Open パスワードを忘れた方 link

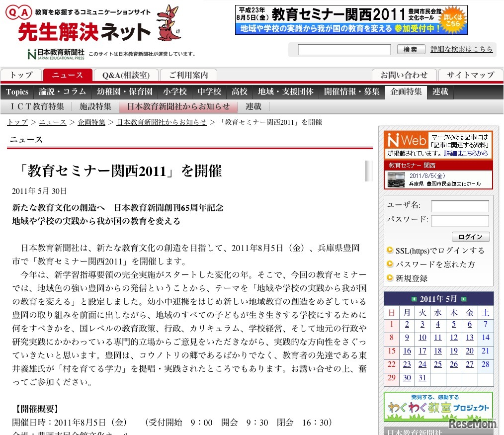(x=435, y=264)
